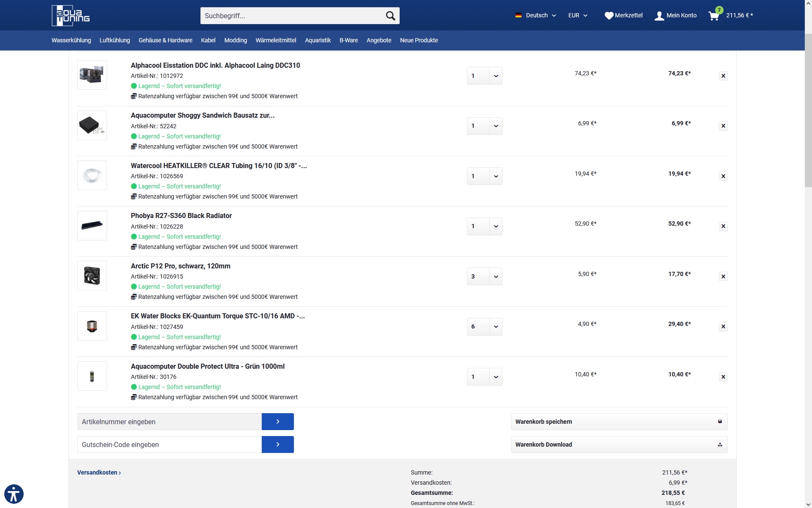
Task: Remove Phobya R27-S360 radiator from cart
Action: (x=723, y=226)
